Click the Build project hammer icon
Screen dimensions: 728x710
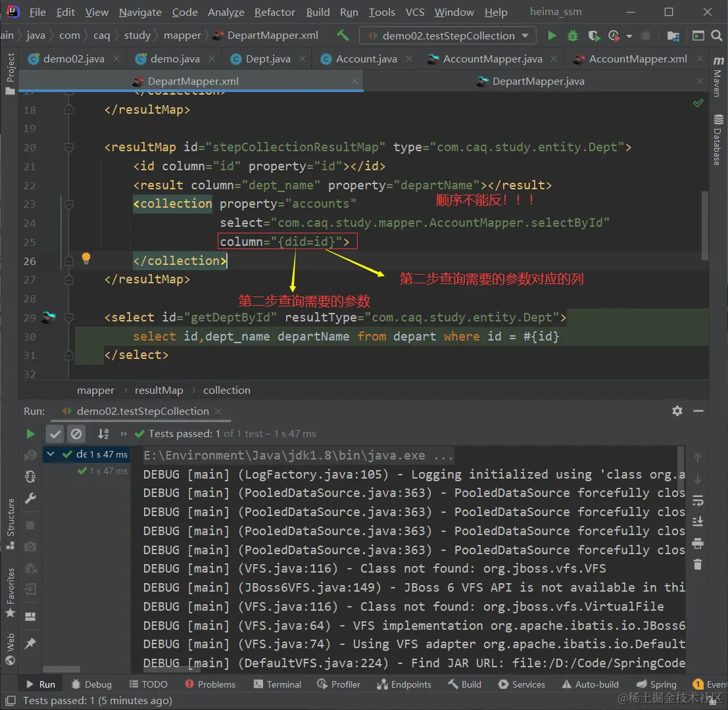point(343,35)
